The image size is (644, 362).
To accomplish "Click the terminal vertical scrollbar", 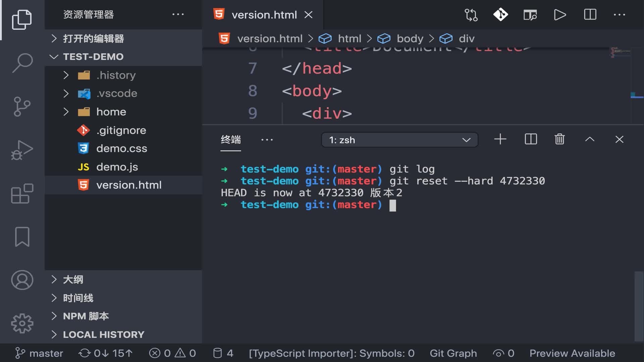I will pyautogui.click(x=639, y=306).
